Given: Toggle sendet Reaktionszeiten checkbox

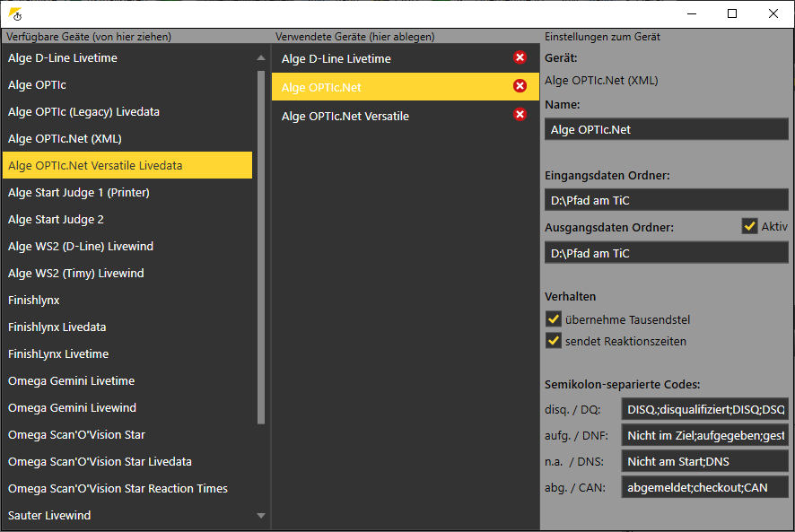Looking at the screenshot, I should click(553, 341).
